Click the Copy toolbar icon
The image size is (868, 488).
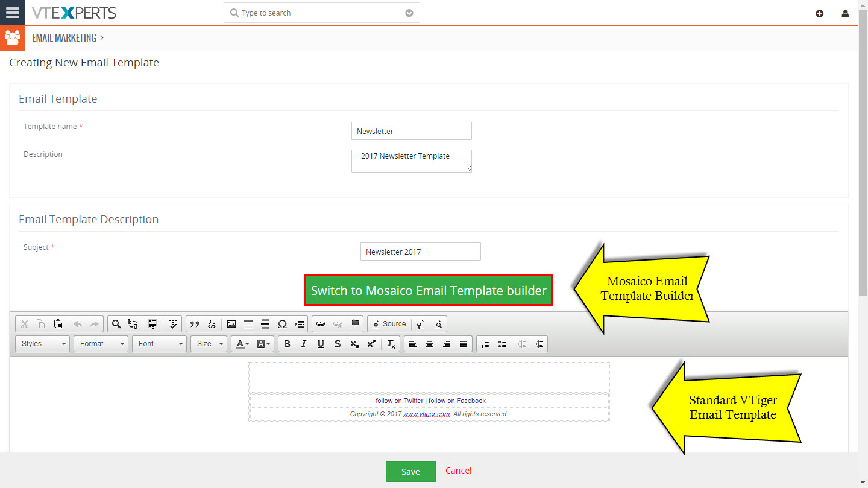tap(41, 324)
